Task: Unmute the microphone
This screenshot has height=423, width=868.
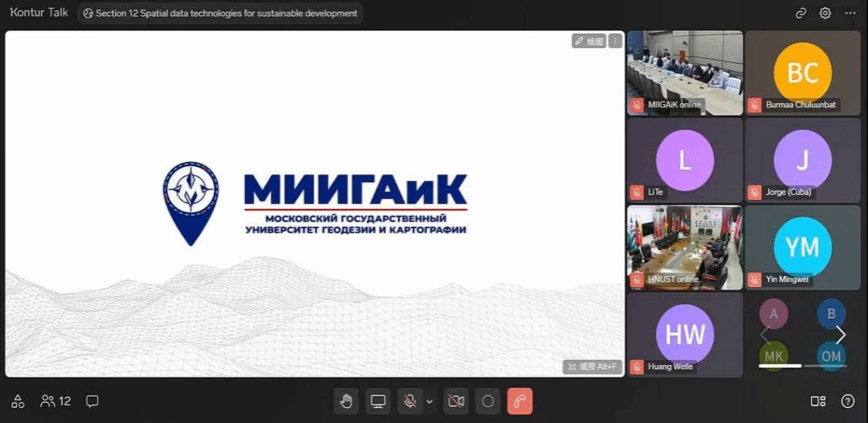Action: (410, 401)
